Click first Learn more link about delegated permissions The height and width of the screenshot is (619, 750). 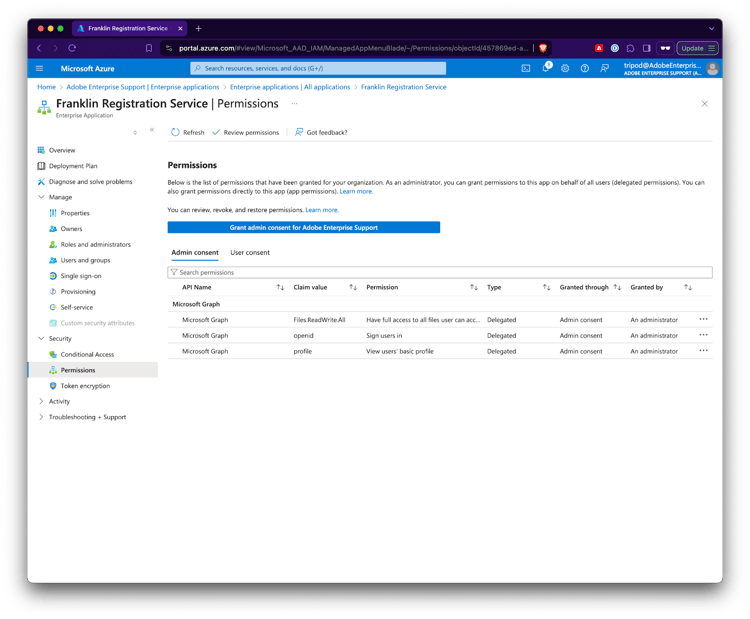[356, 191]
